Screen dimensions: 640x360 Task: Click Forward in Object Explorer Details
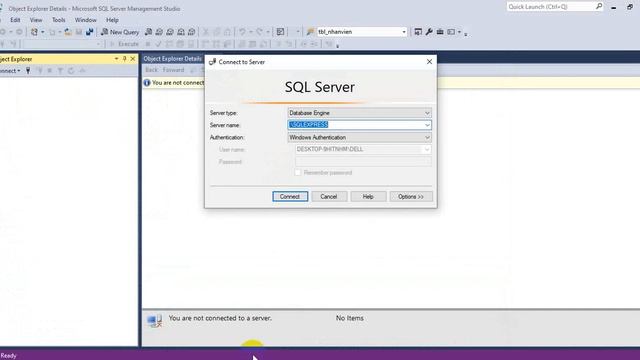point(173,70)
